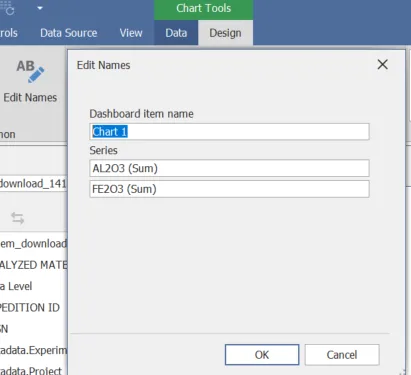This screenshot has width=411, height=375.
Task: Confirm with the OK button
Action: (x=262, y=355)
